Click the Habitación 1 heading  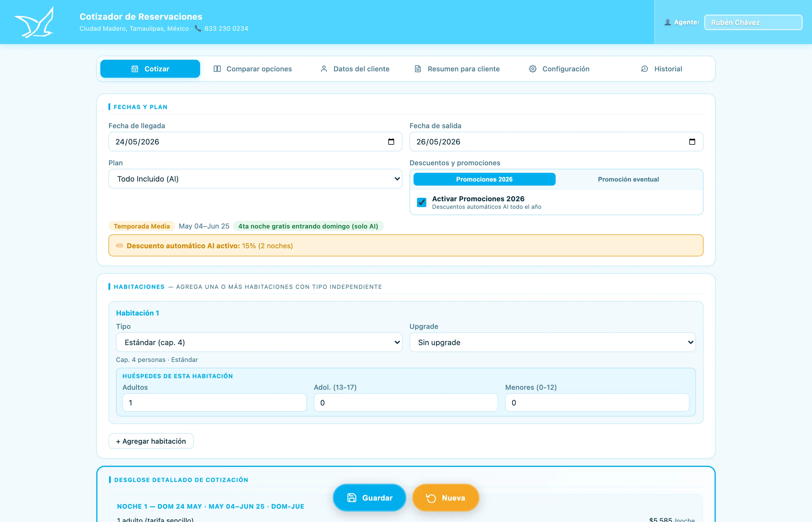pos(137,313)
